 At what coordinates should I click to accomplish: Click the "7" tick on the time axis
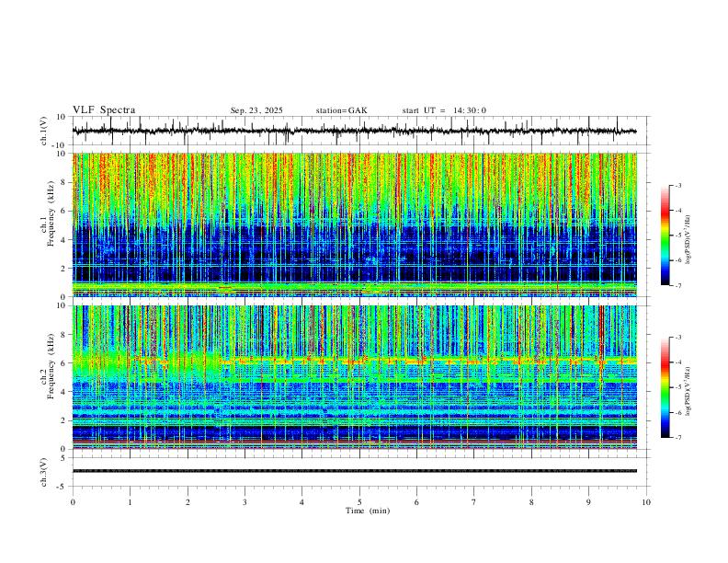[x=474, y=502]
